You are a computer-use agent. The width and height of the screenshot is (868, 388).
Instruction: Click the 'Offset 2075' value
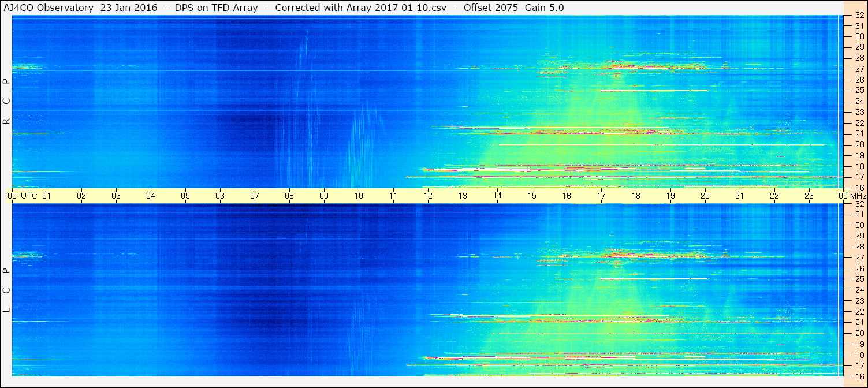(x=492, y=8)
